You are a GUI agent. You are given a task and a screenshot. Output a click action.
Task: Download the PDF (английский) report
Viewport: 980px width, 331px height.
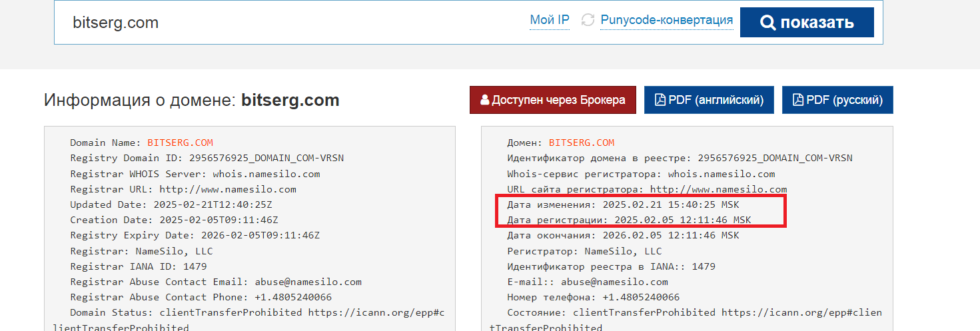[x=709, y=100]
